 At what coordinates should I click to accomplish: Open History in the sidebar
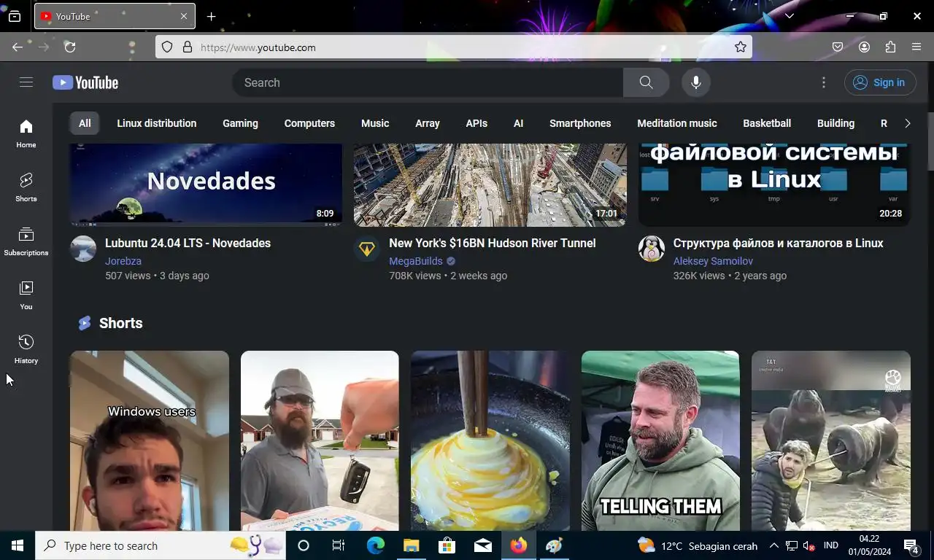(26, 349)
